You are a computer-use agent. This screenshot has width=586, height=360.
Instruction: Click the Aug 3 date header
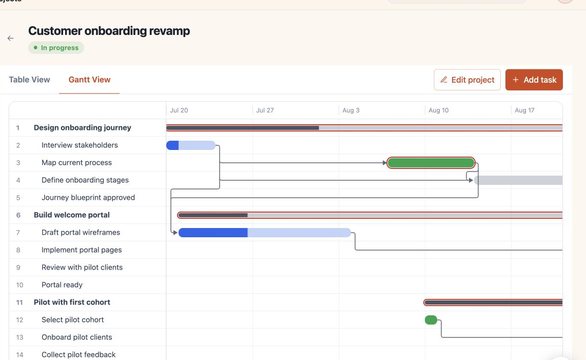[x=351, y=110]
